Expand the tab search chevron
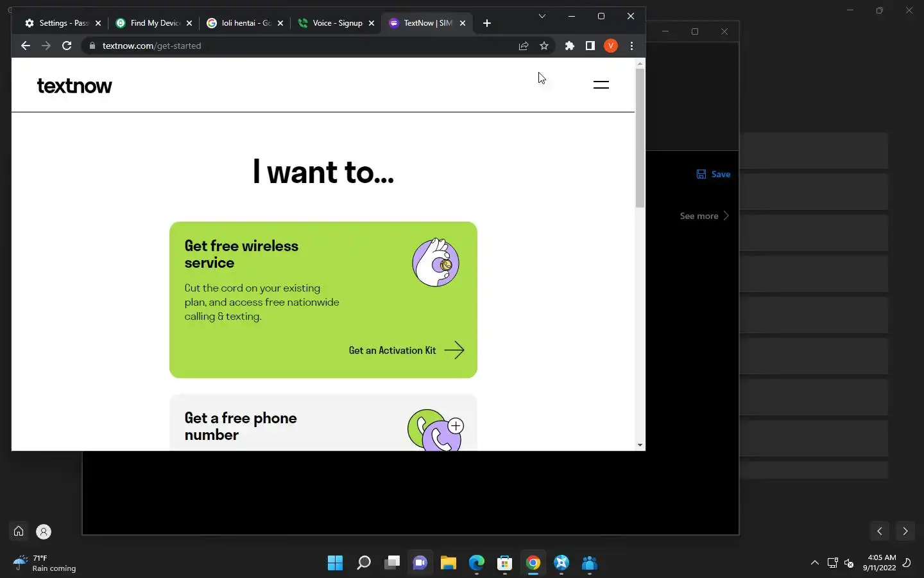This screenshot has width=924, height=578. tap(542, 16)
